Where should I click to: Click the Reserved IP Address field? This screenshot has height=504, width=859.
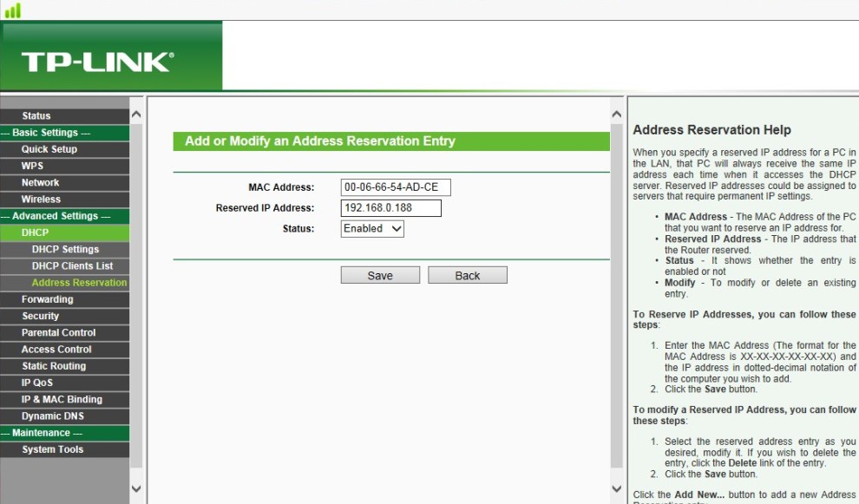pyautogui.click(x=390, y=208)
